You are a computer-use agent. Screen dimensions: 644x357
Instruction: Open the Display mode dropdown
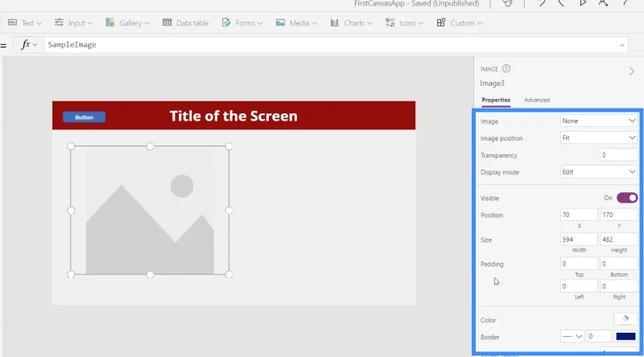click(599, 172)
